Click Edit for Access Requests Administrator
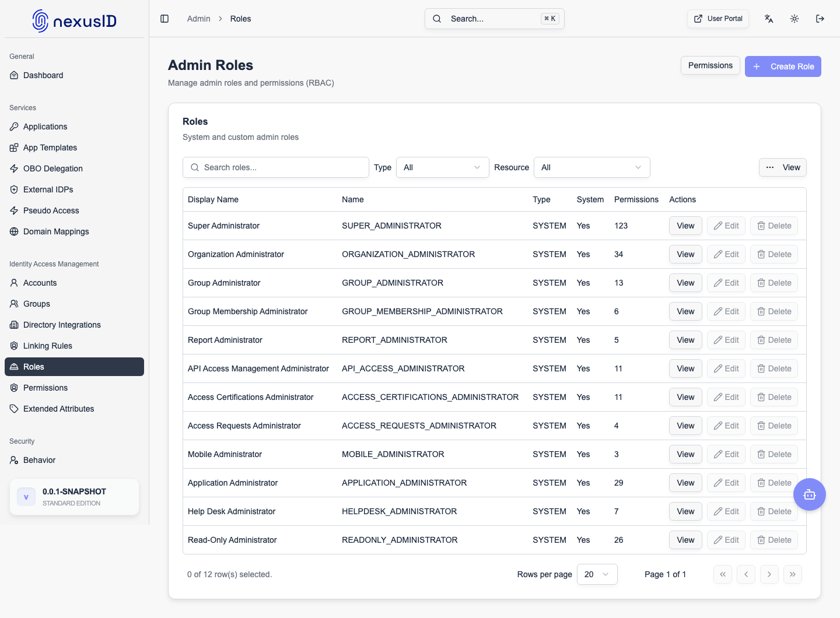The height and width of the screenshot is (618, 840). point(726,426)
